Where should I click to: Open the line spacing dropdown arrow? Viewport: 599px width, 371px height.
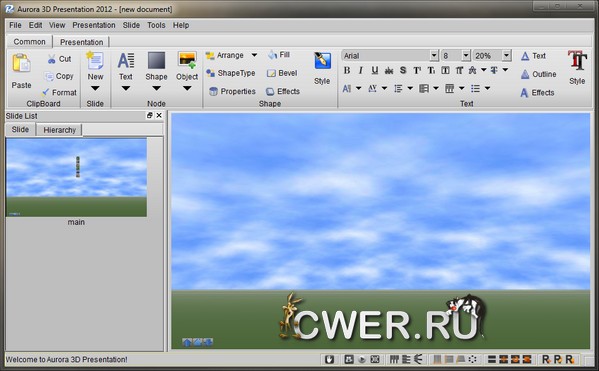410,88
